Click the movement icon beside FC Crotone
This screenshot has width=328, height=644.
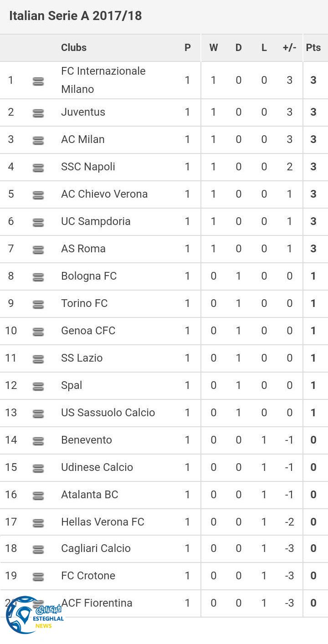38,577
